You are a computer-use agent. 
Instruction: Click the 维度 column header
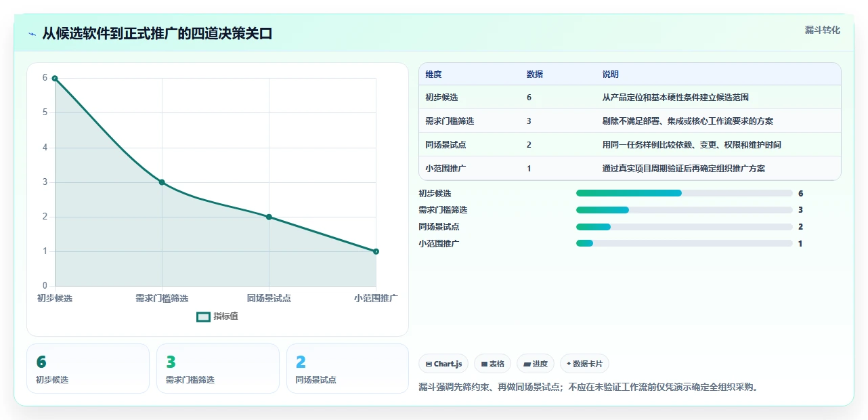[x=433, y=75]
